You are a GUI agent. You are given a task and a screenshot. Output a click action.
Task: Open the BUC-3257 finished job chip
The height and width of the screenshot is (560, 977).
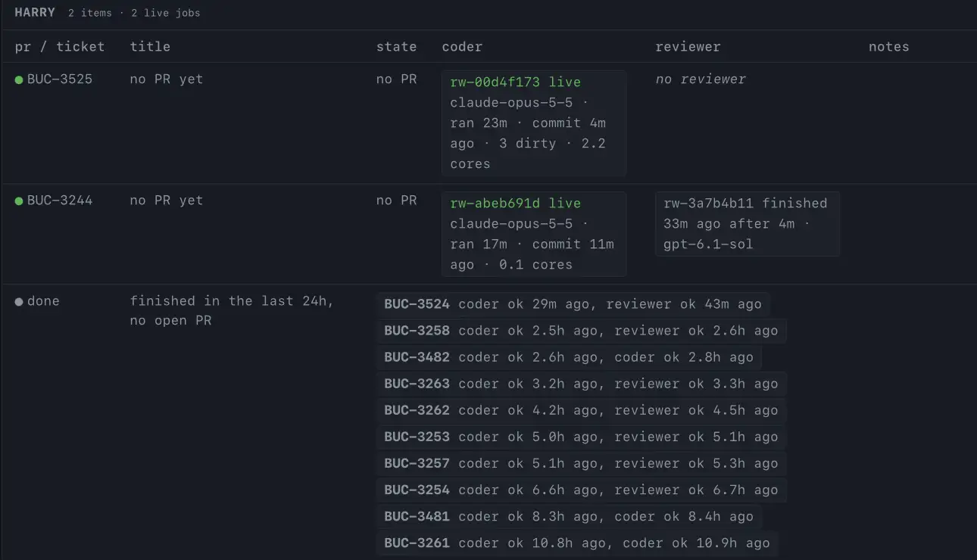pos(581,463)
